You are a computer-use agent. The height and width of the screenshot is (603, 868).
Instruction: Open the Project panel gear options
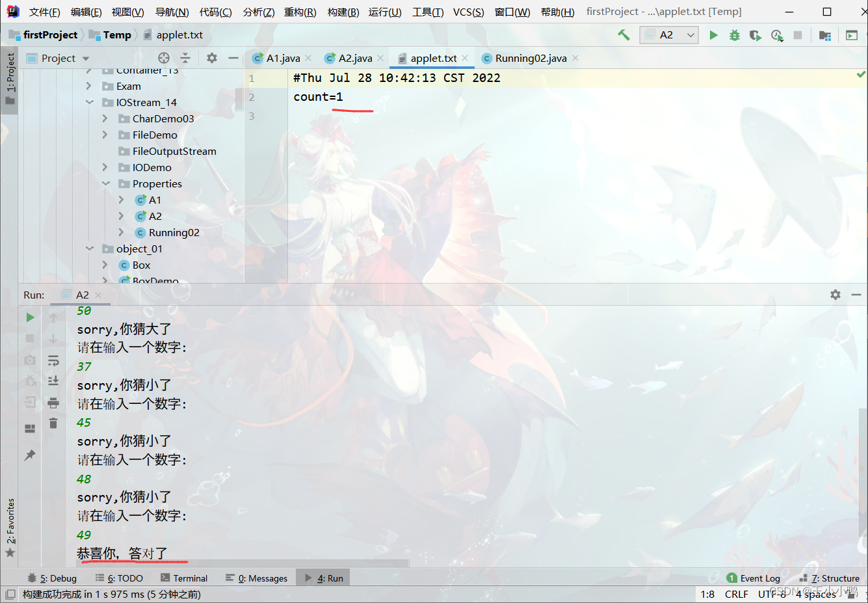(x=212, y=58)
